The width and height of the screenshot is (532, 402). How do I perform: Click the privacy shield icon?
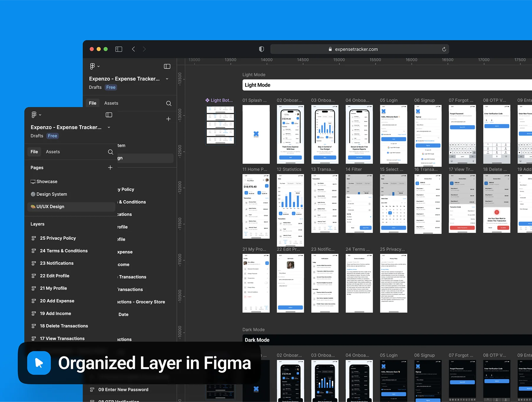[x=261, y=49]
